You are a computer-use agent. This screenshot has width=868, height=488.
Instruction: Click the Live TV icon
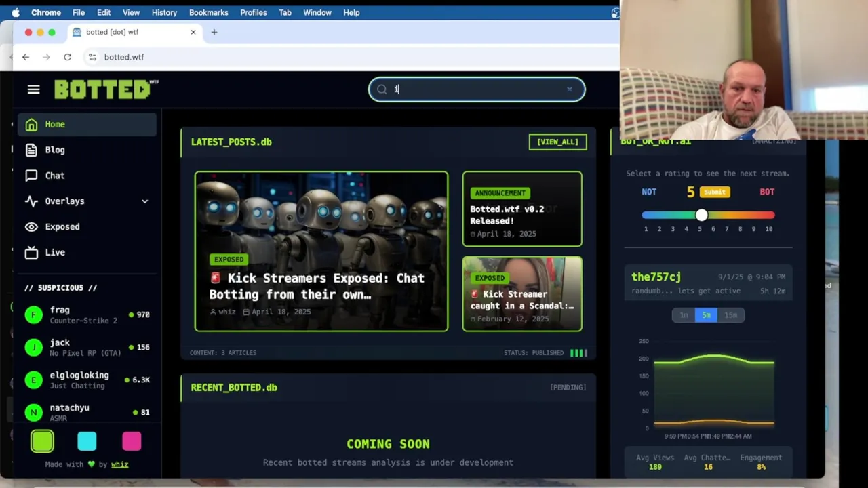click(x=31, y=253)
